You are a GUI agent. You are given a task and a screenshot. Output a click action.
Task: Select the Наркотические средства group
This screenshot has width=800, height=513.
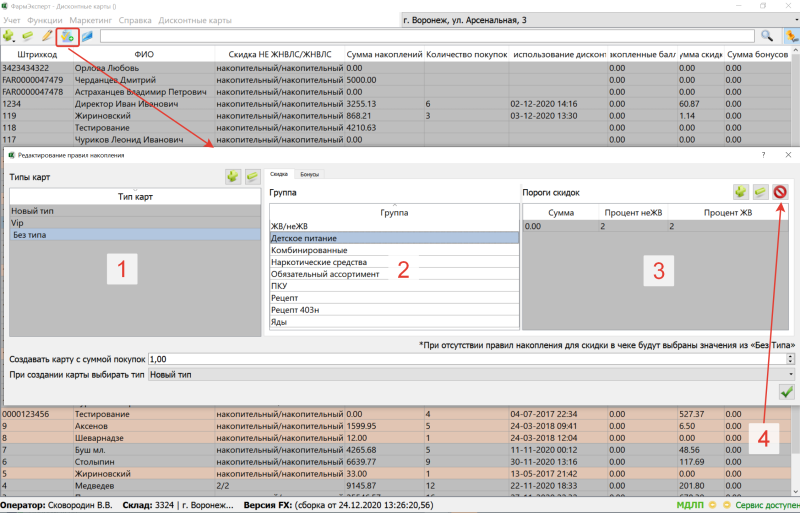click(x=312, y=260)
